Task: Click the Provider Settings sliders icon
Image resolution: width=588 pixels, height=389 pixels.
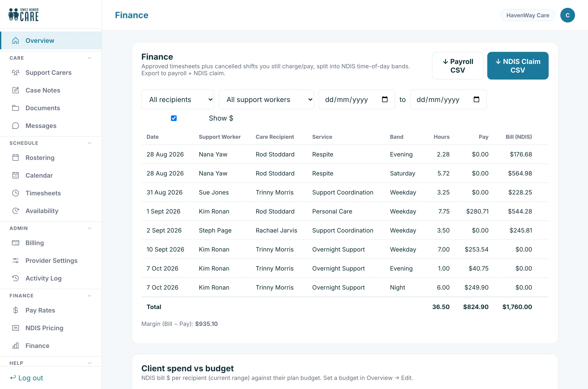Action: click(x=15, y=260)
